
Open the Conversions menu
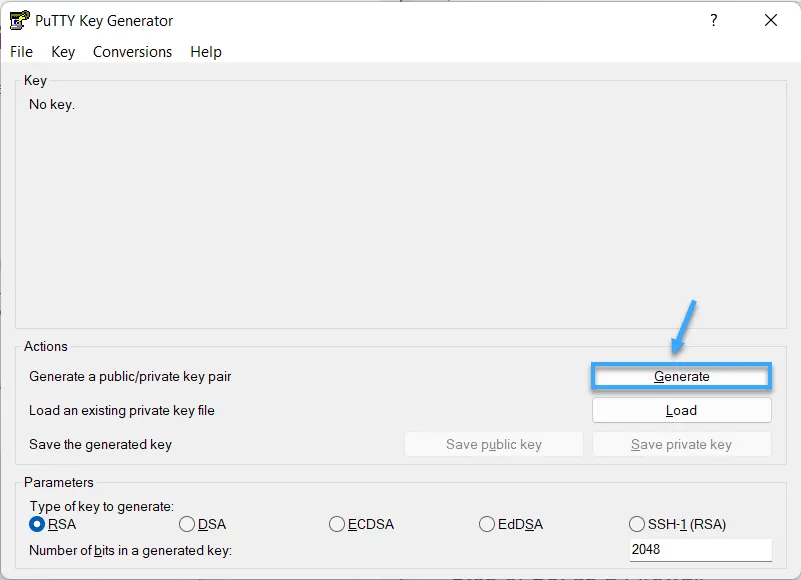pyautogui.click(x=132, y=52)
